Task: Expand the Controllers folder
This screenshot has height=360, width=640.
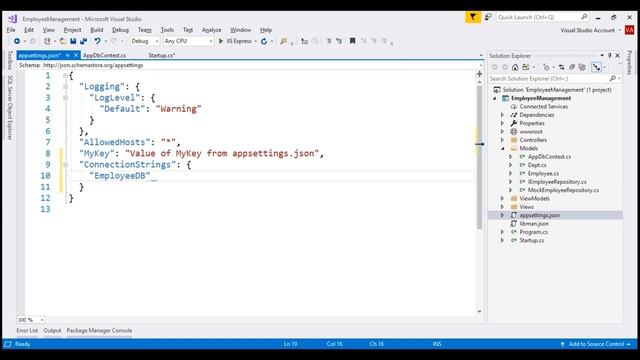Action: click(502, 140)
